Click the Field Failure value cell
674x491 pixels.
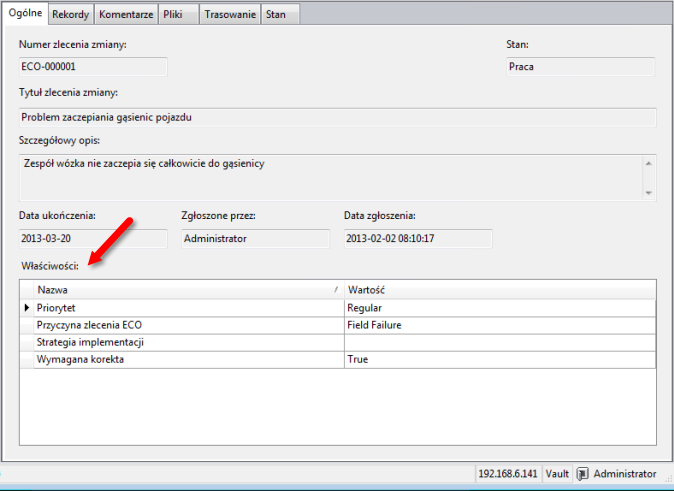click(x=500, y=325)
